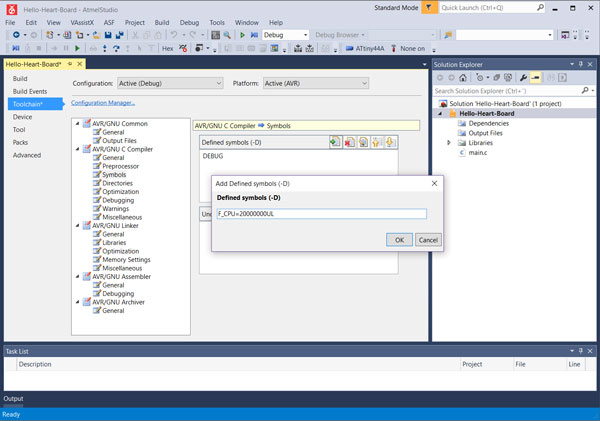Click the Save All icon
Image resolution: width=600 pixels, height=421 pixels.
click(x=120, y=35)
